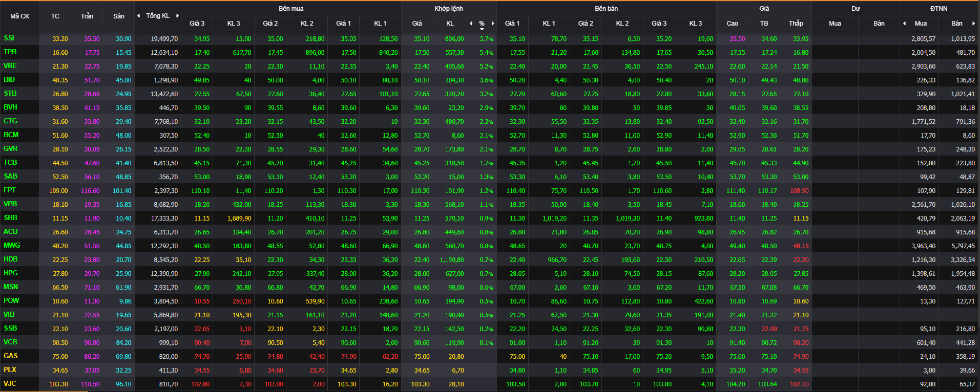Click VJC low price 102.10
The width and height of the screenshot is (980, 392).
coord(799,384)
